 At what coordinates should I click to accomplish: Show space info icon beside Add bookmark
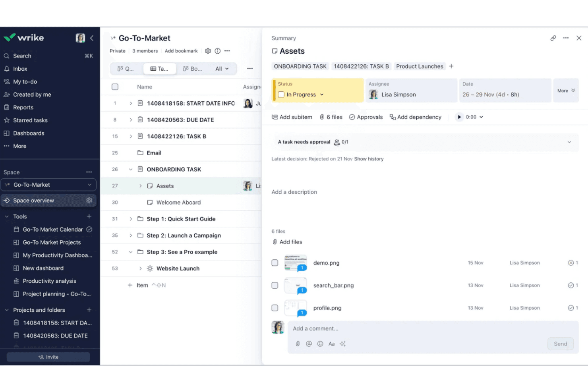[217, 51]
